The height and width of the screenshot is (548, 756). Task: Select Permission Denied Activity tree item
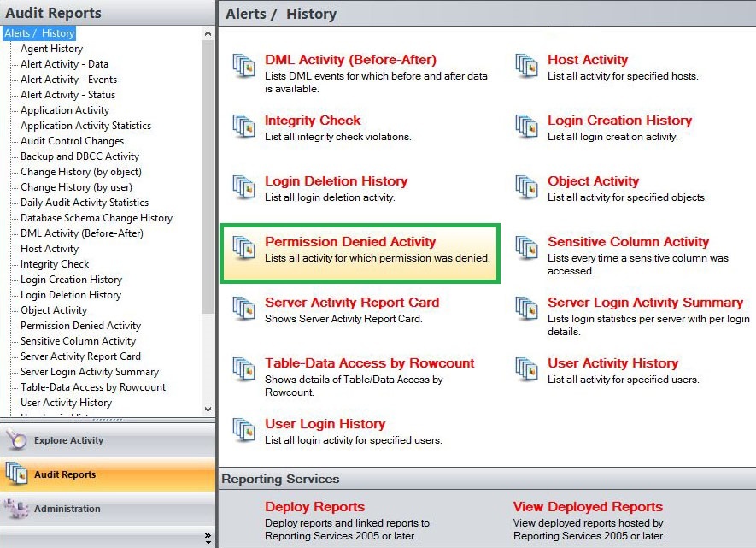coord(80,326)
